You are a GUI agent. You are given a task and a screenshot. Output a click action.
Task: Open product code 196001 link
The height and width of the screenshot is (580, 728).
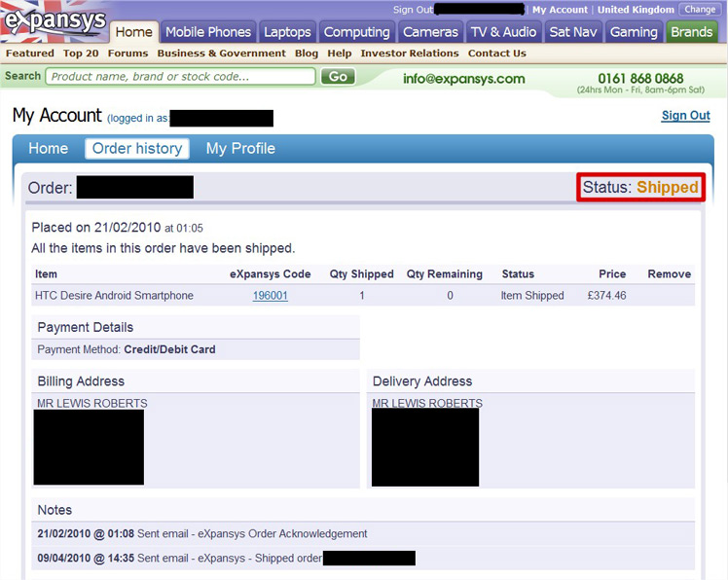271,295
